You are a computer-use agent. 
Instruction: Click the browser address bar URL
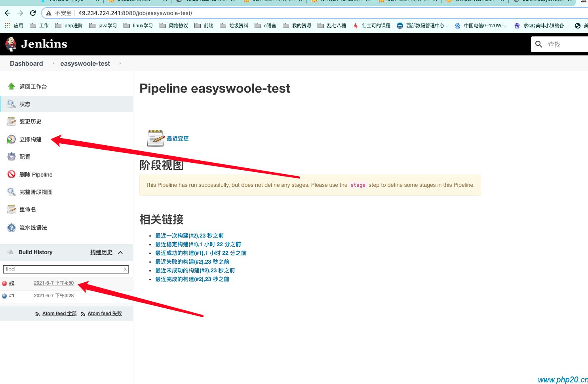point(135,13)
